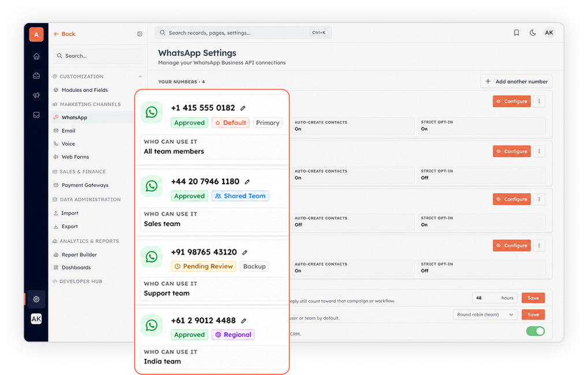The height and width of the screenshot is (375, 588).
Task: Configure the second number
Action: 512,151
